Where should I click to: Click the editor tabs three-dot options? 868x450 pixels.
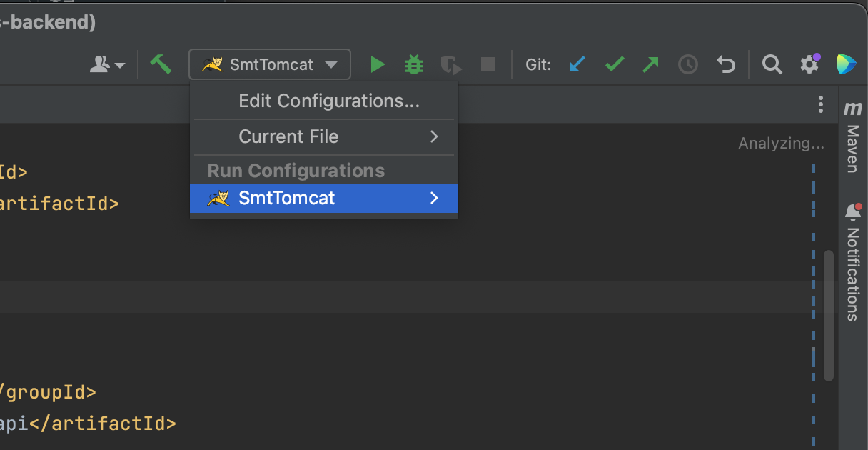tap(821, 105)
